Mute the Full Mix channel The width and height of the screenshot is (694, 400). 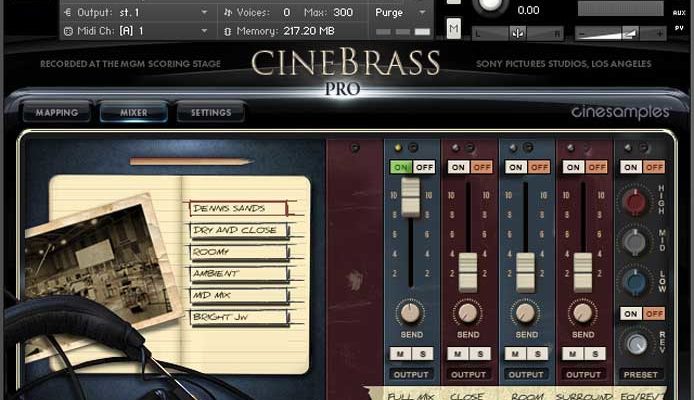click(401, 353)
